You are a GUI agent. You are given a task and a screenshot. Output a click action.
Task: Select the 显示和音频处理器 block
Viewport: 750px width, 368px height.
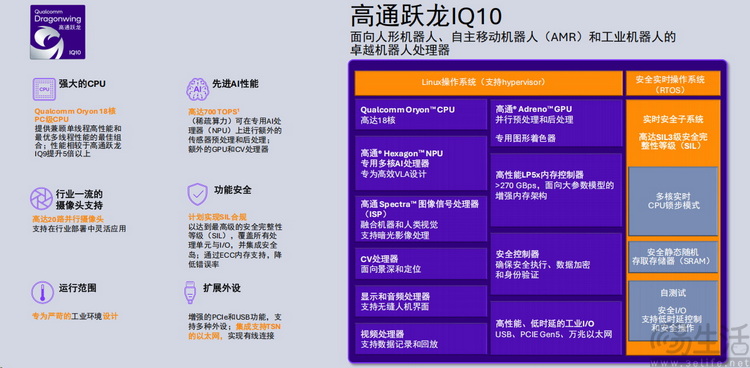421,301
